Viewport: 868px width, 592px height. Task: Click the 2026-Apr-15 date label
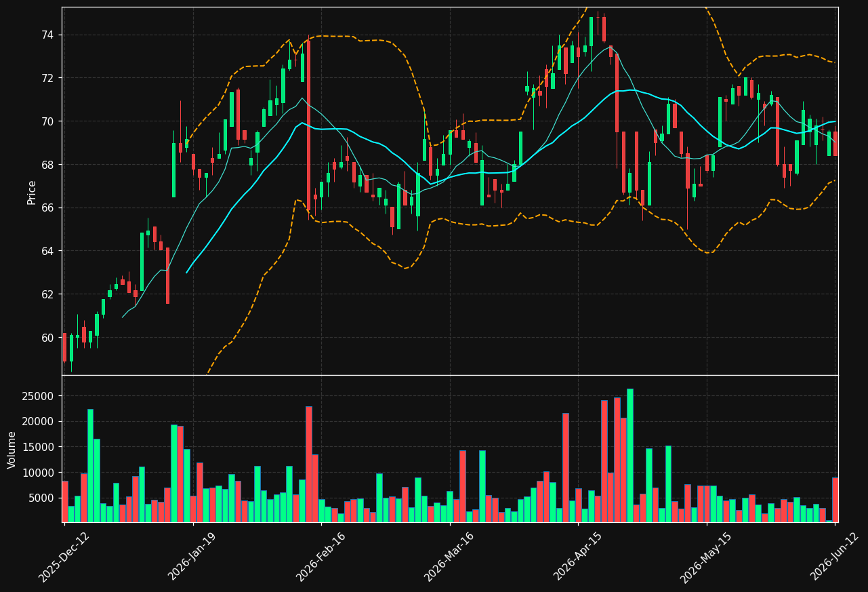coord(578,557)
